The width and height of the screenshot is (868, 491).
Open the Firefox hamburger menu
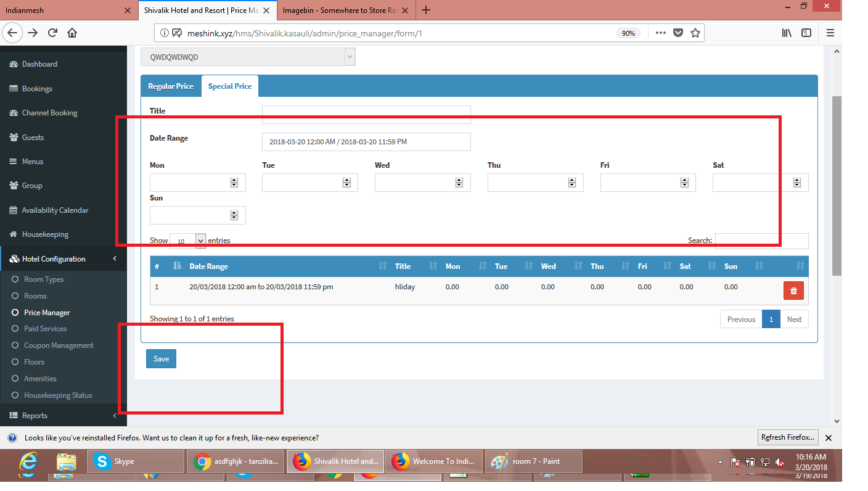tap(830, 33)
